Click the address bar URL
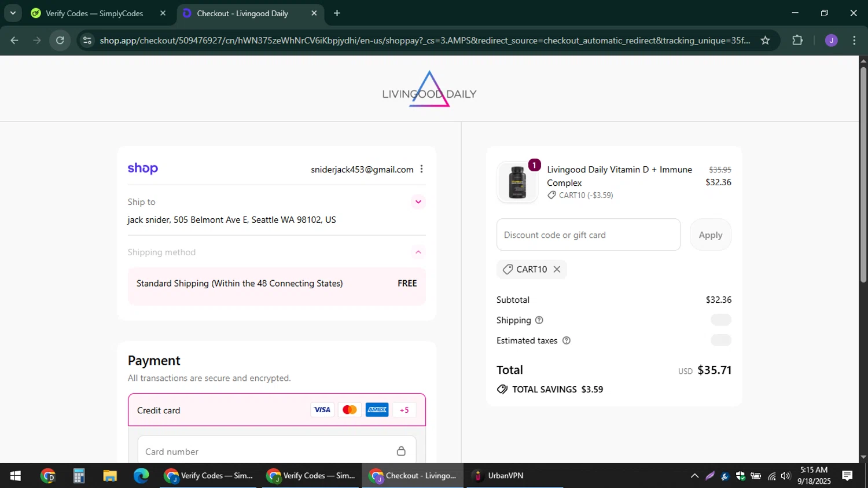 (x=425, y=41)
